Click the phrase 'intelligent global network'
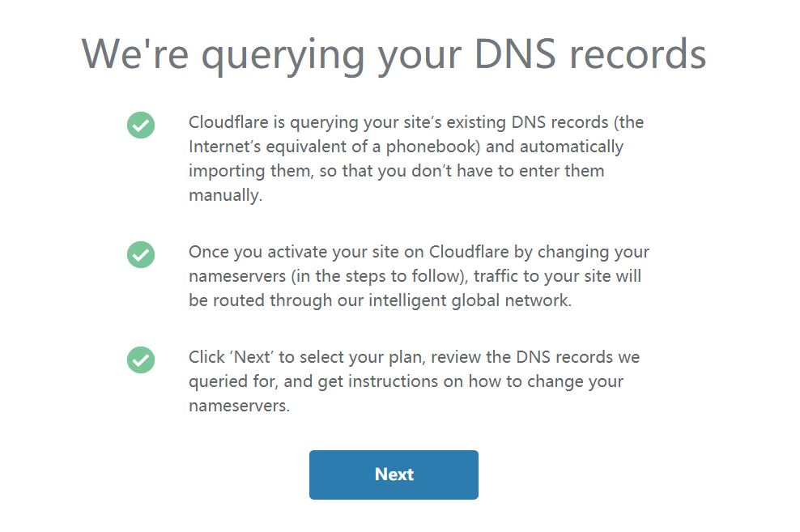Screen dimensions: 800x532 (x=468, y=300)
